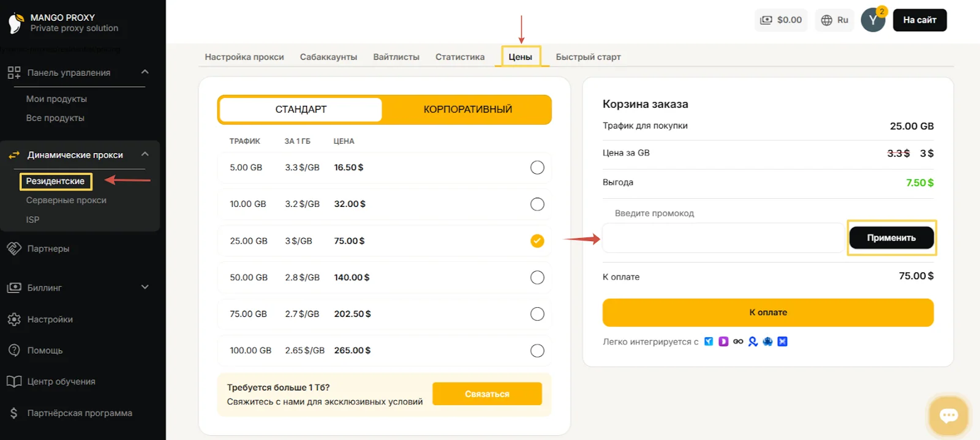980x440 pixels.
Task: Click the wallet balance $0.00 icon
Action: coord(766,20)
